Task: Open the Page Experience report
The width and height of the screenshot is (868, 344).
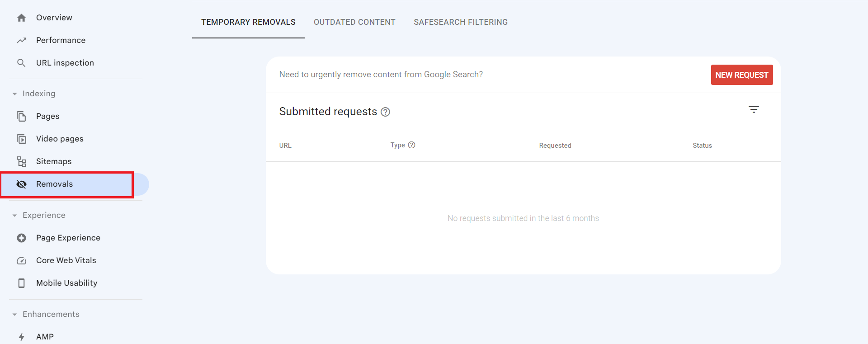Action: (x=68, y=238)
